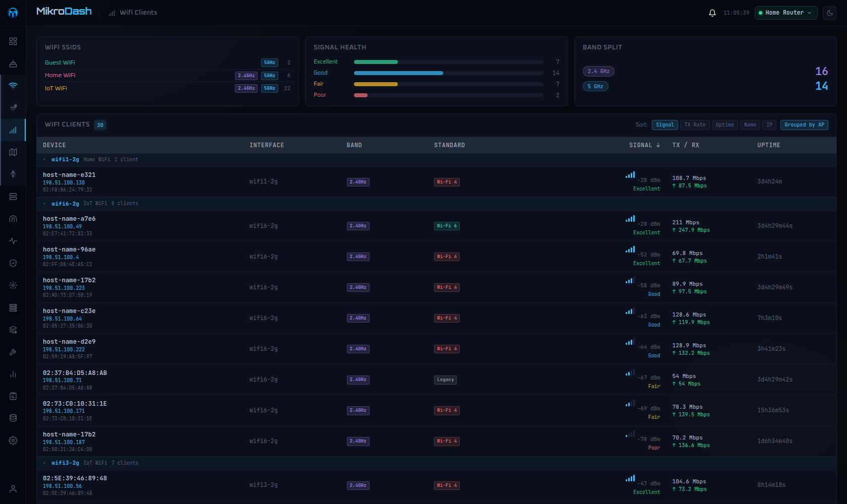Toggle the Grouped by AP option
847x504 pixels.
804,125
